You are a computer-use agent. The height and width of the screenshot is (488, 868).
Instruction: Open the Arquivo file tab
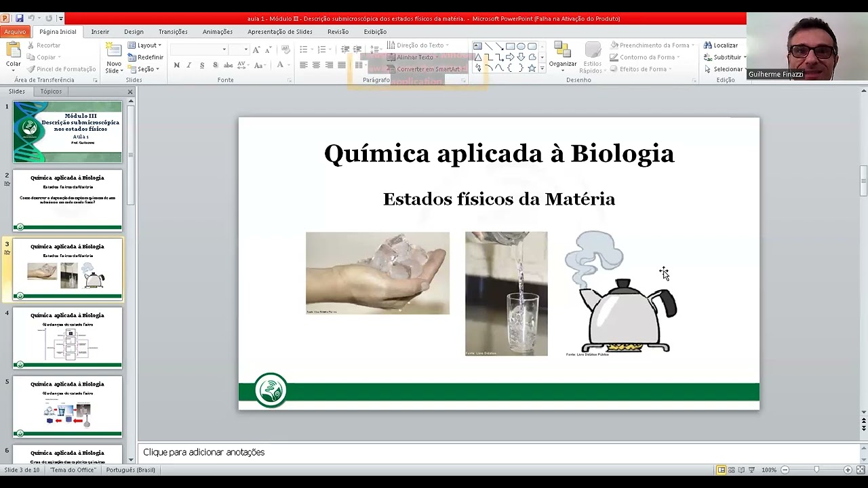[x=15, y=31]
